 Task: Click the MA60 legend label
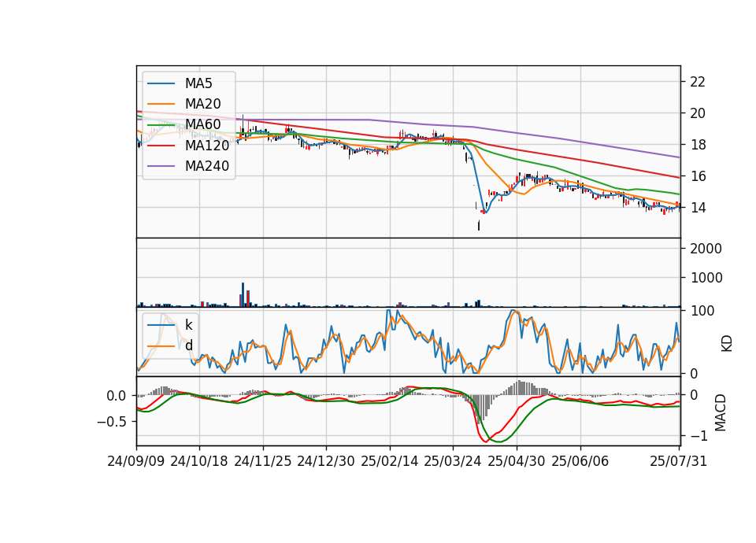point(202,124)
